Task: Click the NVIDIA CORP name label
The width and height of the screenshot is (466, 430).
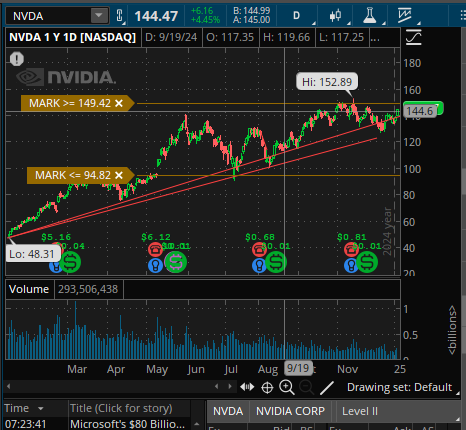Action: [x=290, y=411]
